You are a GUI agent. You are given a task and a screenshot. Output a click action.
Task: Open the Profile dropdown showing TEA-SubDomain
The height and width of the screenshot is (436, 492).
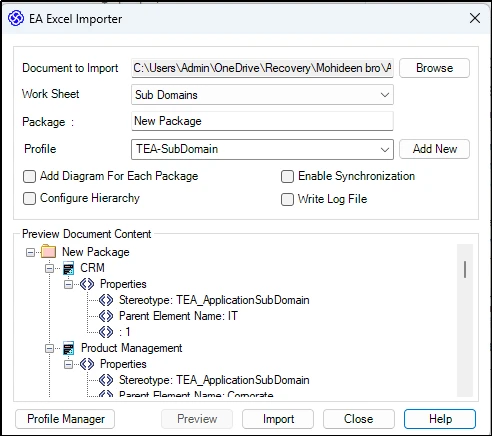[x=262, y=149]
